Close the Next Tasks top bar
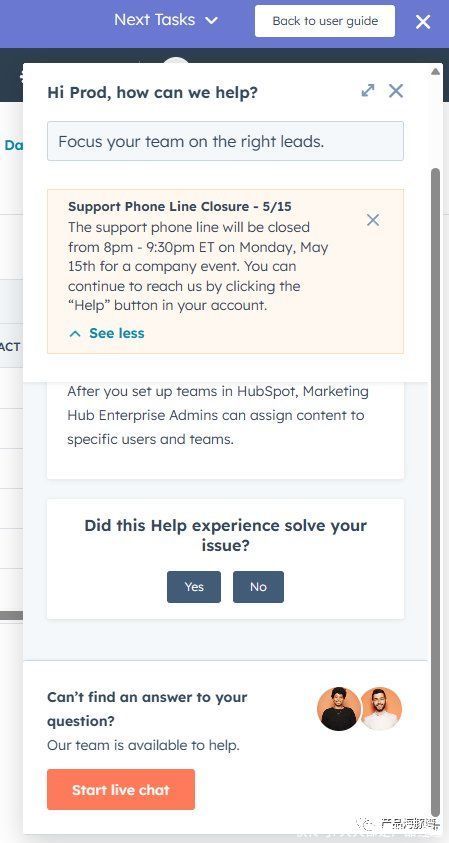The image size is (449, 843). [423, 22]
